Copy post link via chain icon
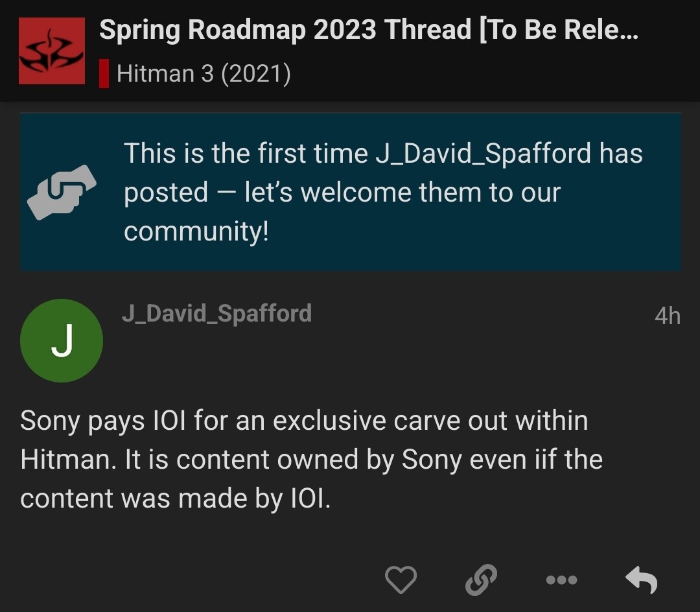Screen dimensions: 700x612 tap(481, 579)
